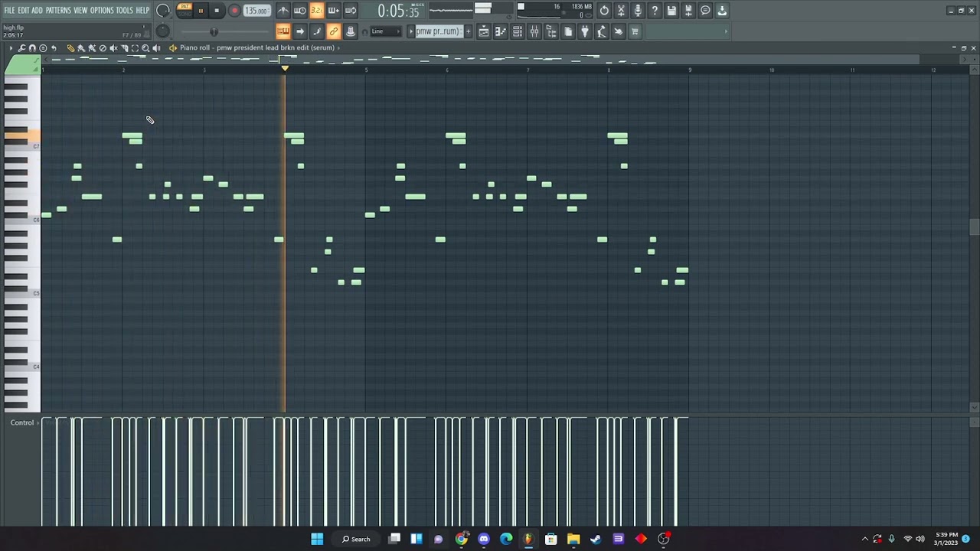980x551 pixels.
Task: Open the OPTIONS menu
Action: tap(102, 11)
